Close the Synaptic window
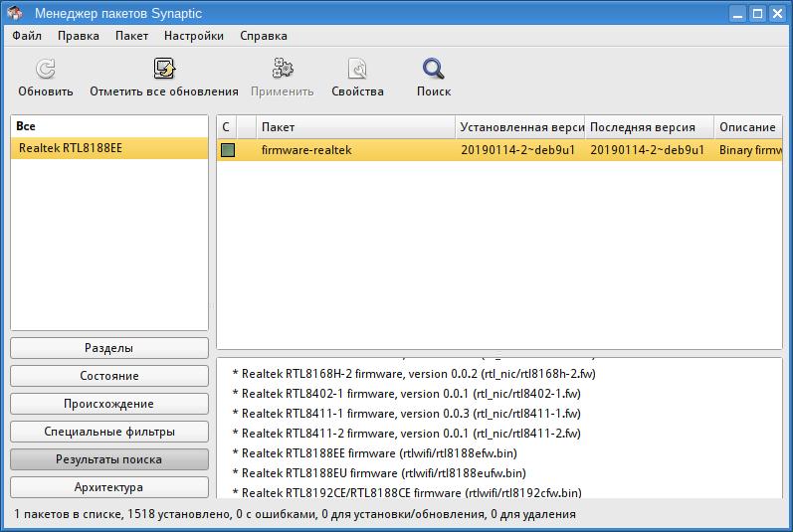Screen dimensions: 793x532 777,13
